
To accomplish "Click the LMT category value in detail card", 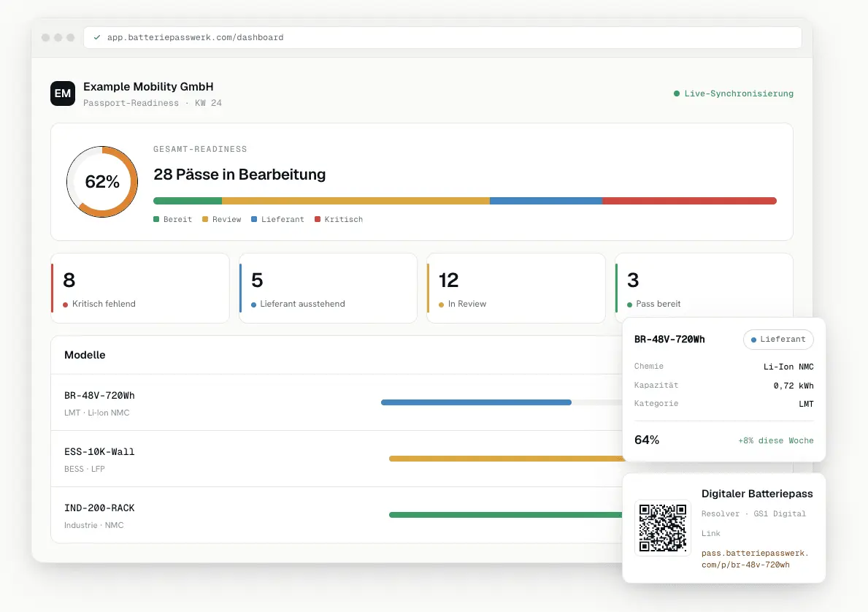I will 806,404.
